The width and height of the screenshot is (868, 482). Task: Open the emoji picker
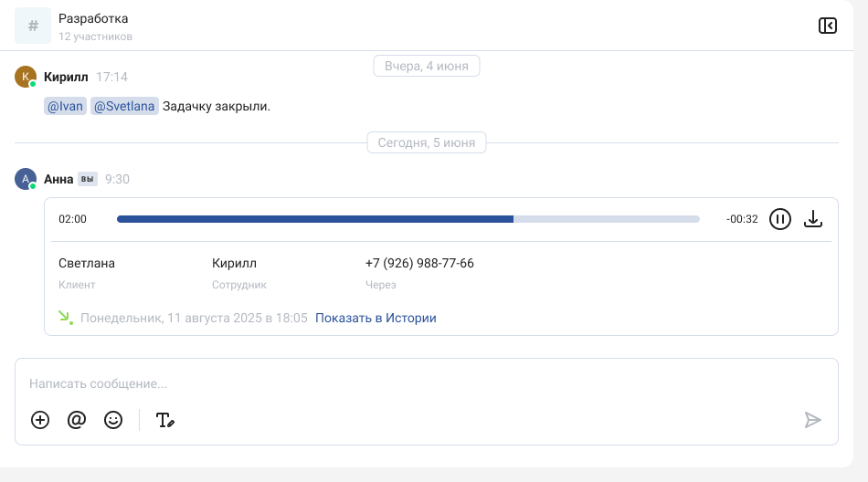113,420
